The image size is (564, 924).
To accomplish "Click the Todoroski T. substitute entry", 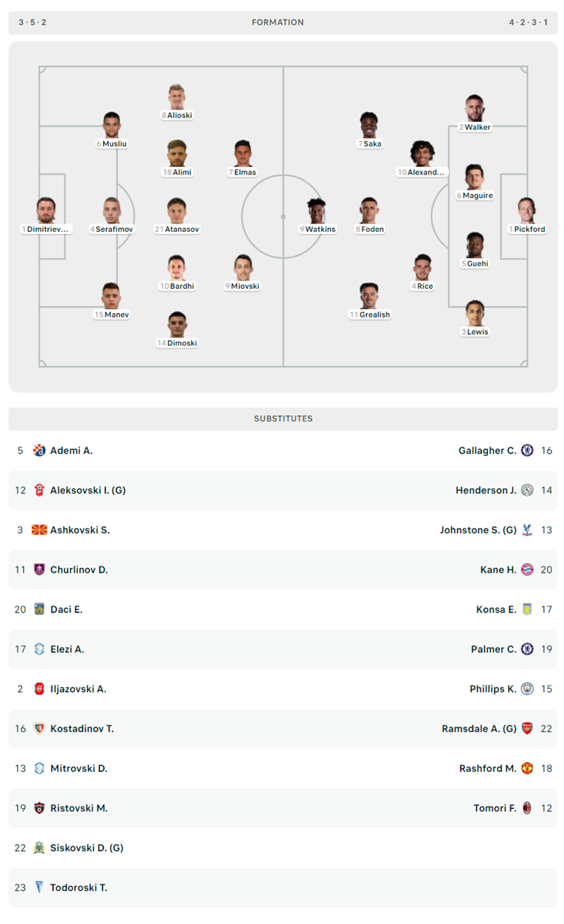I will click(x=283, y=888).
